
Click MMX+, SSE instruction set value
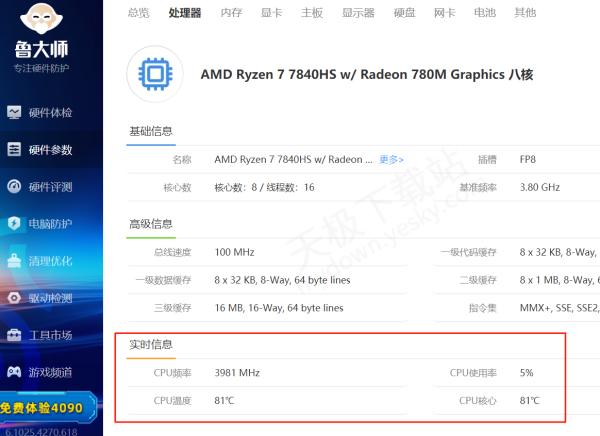coord(559,308)
